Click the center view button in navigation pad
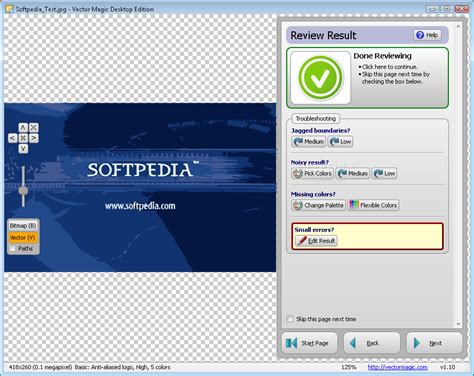 23,138
